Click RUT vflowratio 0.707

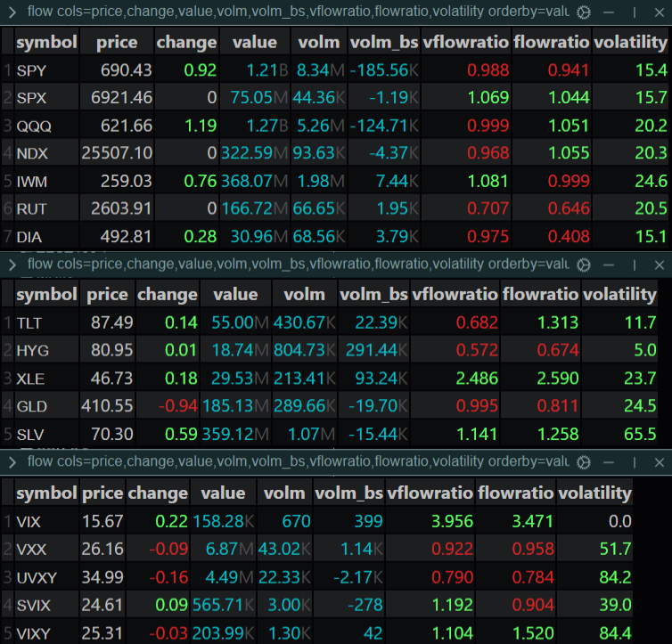(x=488, y=208)
